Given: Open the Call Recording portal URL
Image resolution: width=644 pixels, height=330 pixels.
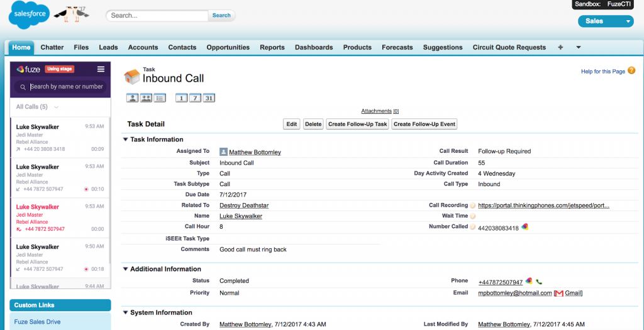Looking at the screenshot, I should click(x=544, y=205).
